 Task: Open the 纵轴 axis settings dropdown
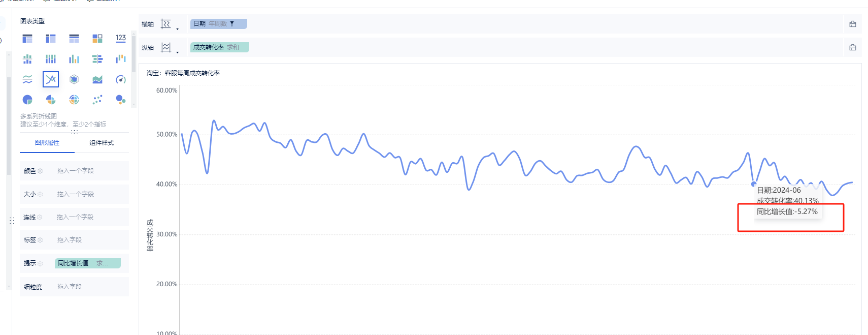point(170,48)
